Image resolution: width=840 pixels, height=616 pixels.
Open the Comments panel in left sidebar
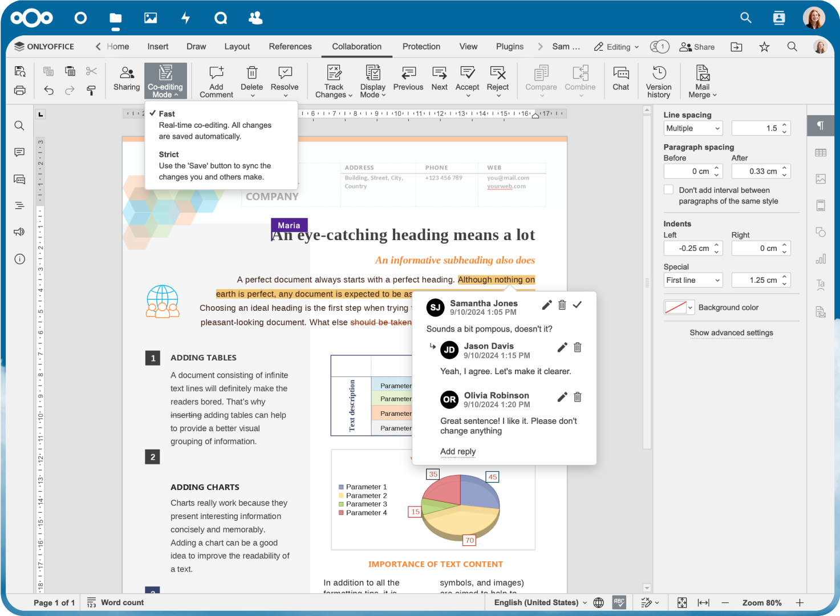(19, 152)
